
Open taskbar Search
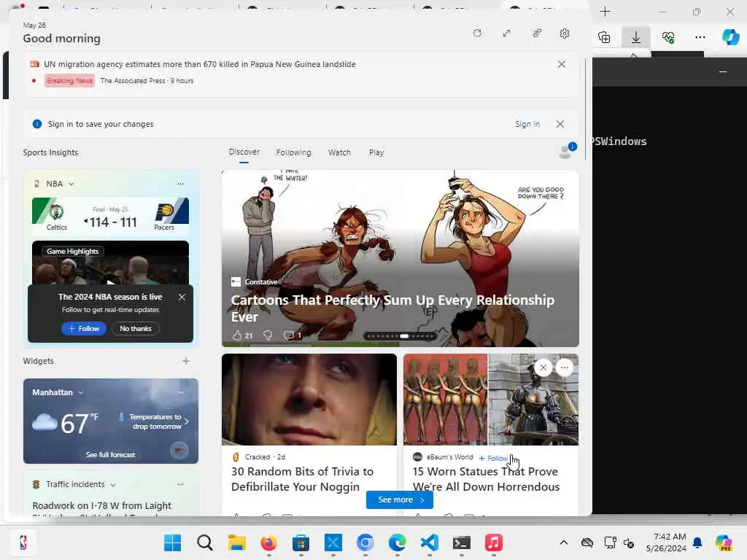pos(205,542)
